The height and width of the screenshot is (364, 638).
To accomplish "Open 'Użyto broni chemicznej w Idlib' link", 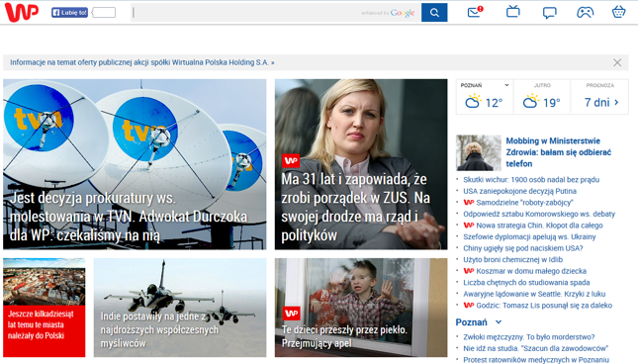I will tap(512, 259).
